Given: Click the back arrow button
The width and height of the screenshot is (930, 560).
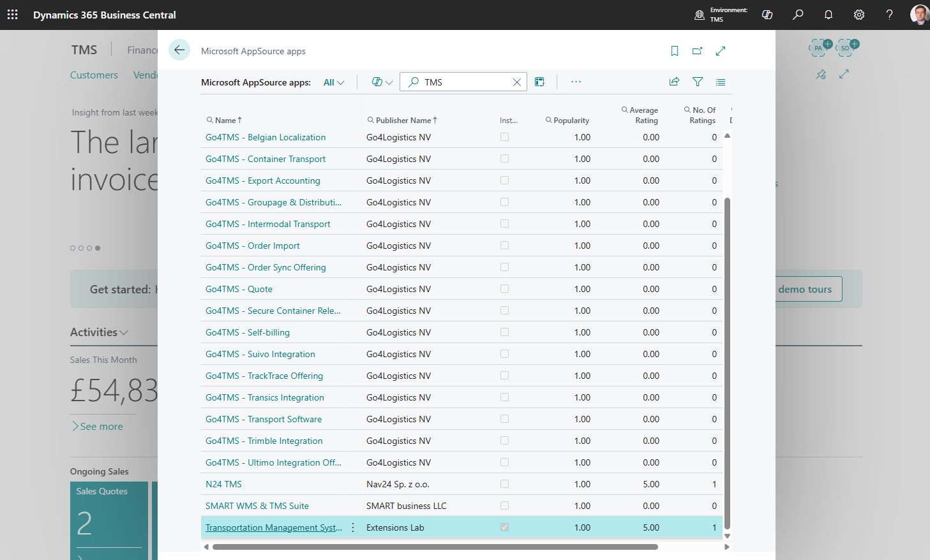Looking at the screenshot, I should tap(179, 50).
